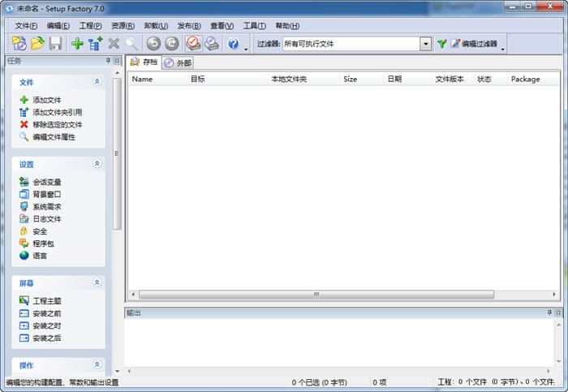568x392 pixels.
Task: Click the file list horizontal scrollbar thumb
Action: (x=316, y=294)
